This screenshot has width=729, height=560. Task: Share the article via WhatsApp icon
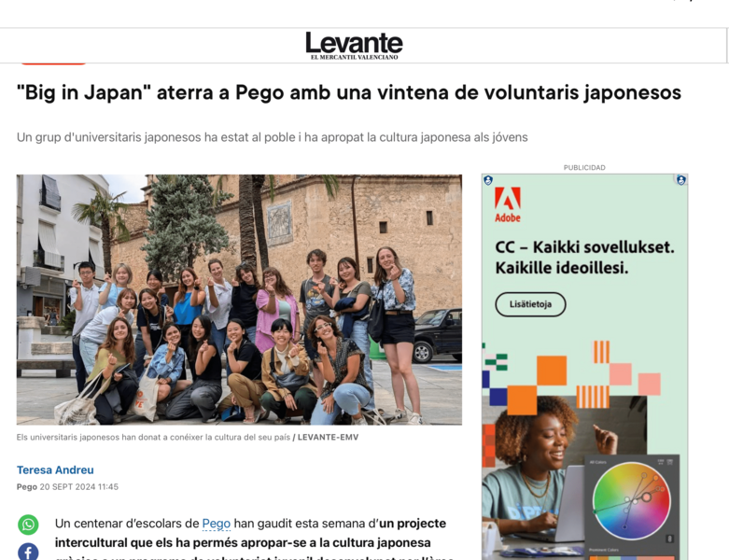point(28,525)
